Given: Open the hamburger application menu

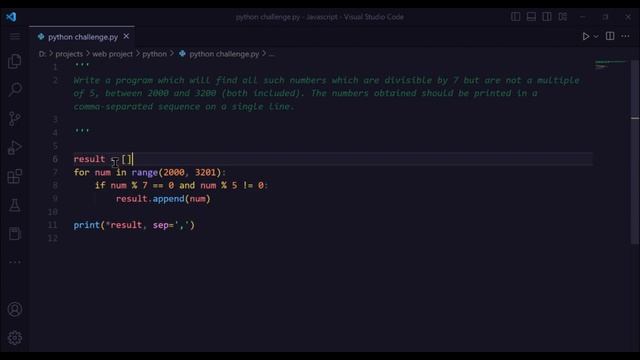Looking at the screenshot, I should tap(15, 37).
